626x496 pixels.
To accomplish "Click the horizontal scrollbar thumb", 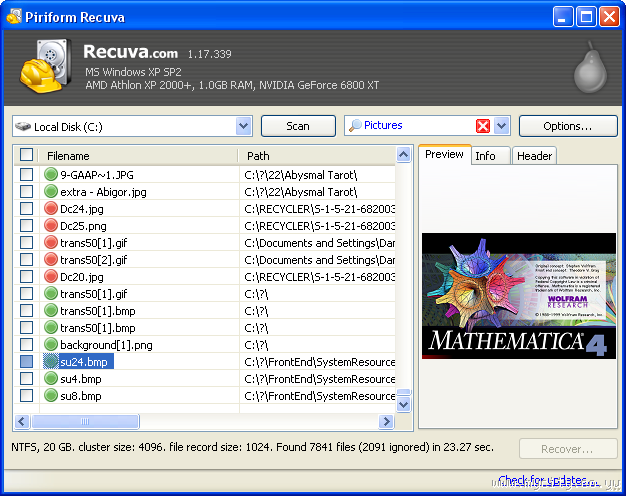I will pyautogui.click(x=85, y=421).
